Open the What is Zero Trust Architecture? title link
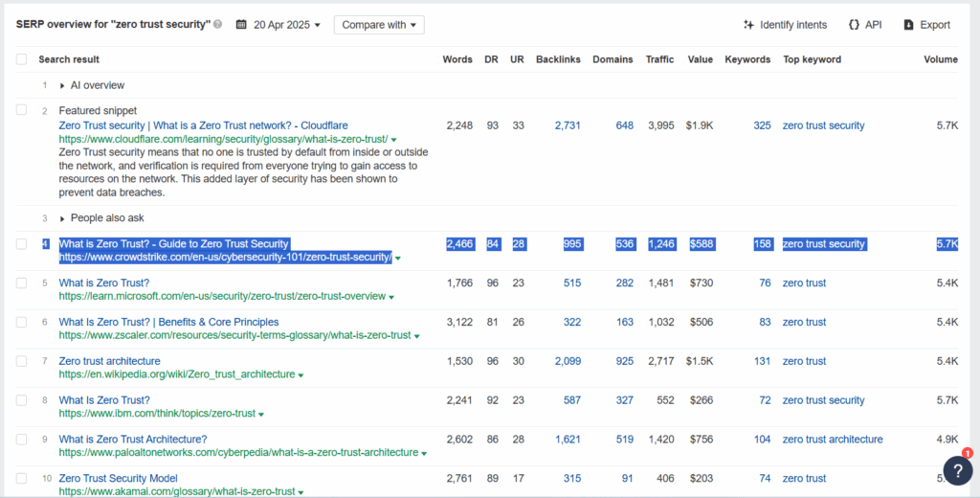The image size is (980, 498). point(132,440)
